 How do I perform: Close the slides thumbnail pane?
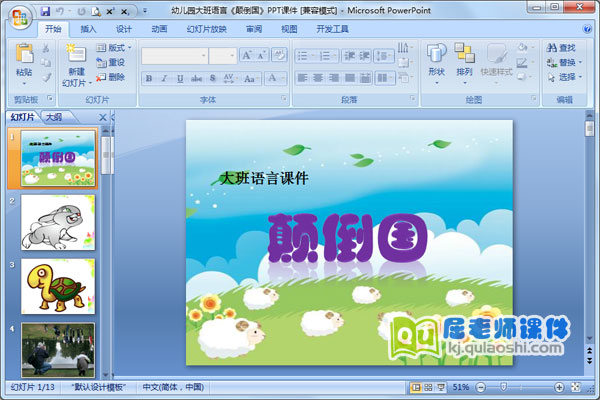click(103, 118)
